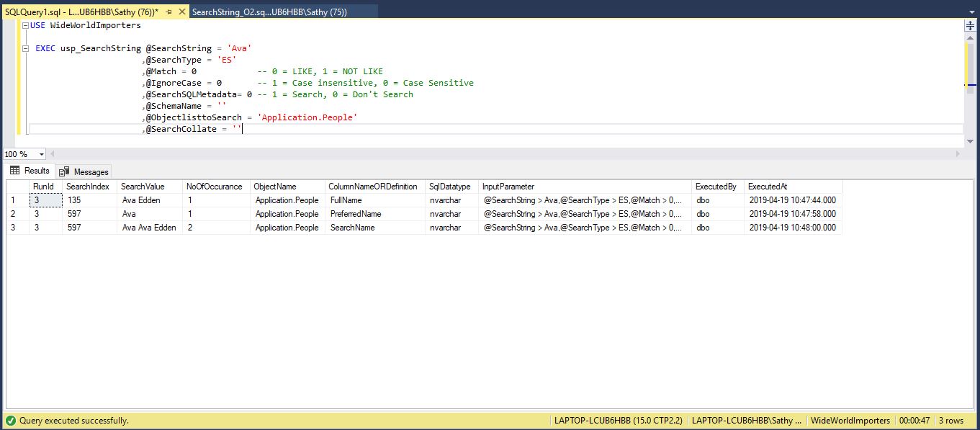Click the ExecutedAt column header
The height and width of the screenshot is (430, 980).
click(793, 187)
